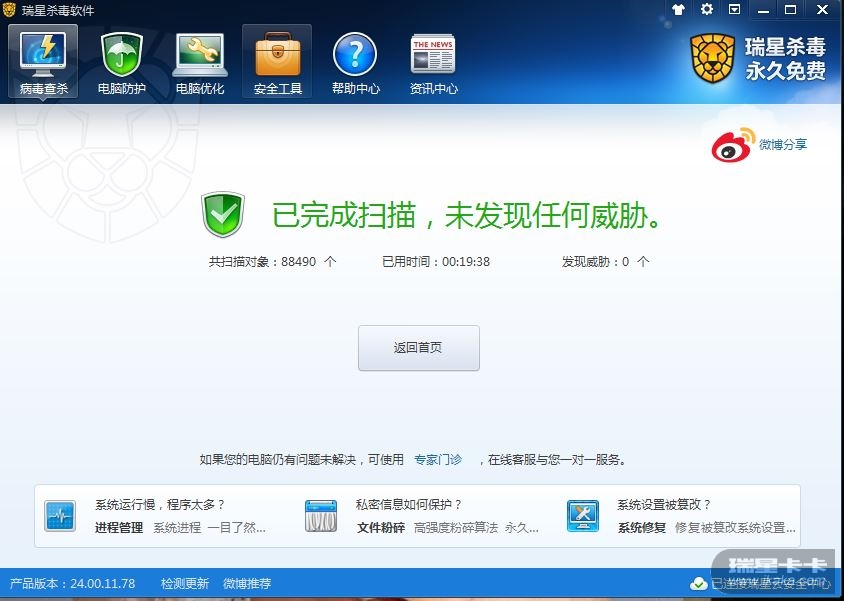Click 微博推荐 in the status bar
Screen dimensions: 844x601
click(x=247, y=583)
